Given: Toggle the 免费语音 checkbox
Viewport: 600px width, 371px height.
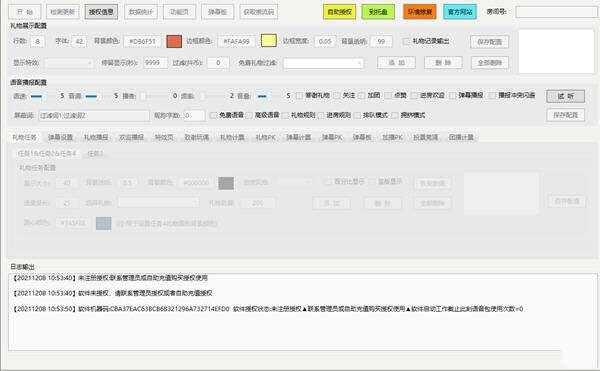Looking at the screenshot, I should pyautogui.click(x=213, y=115).
